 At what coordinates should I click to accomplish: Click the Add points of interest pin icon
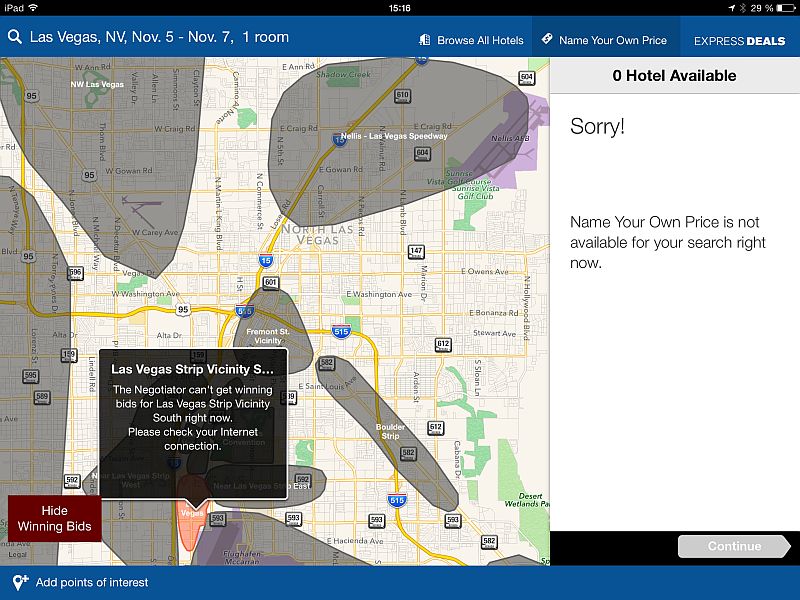[x=20, y=582]
